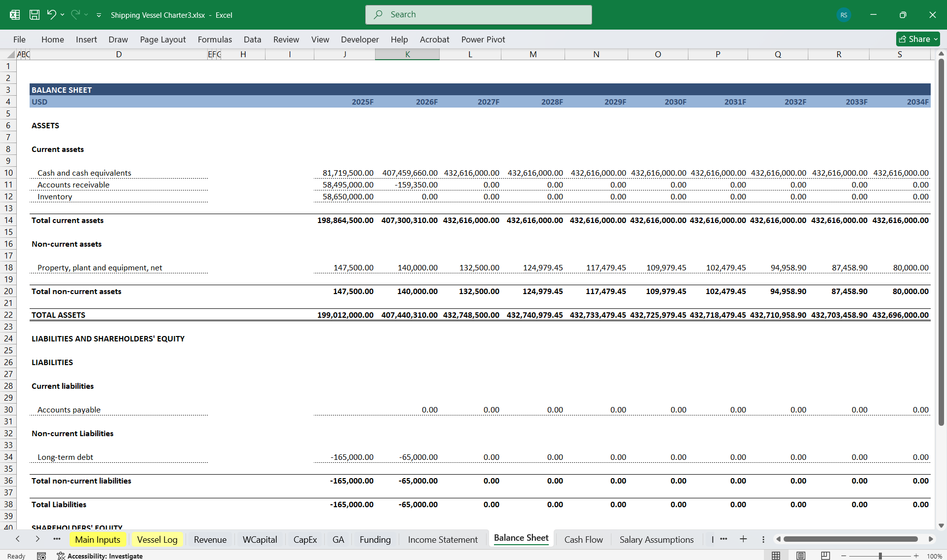Open the Data ribbon tab
Screen dimensions: 947x560
tap(252, 39)
